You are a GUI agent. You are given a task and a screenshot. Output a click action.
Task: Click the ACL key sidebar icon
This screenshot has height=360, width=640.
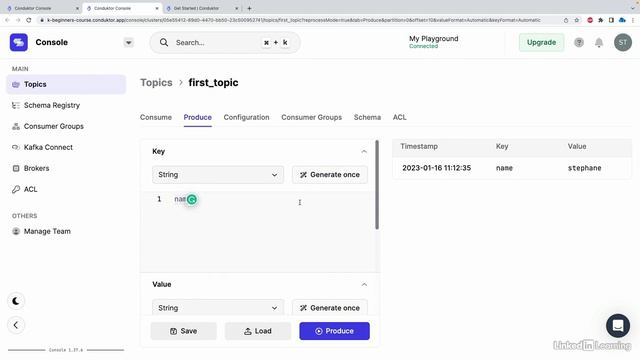point(16,189)
